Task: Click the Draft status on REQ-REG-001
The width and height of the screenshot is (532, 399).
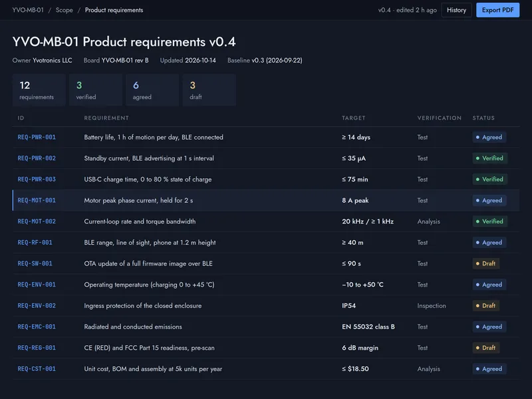Action: point(486,348)
